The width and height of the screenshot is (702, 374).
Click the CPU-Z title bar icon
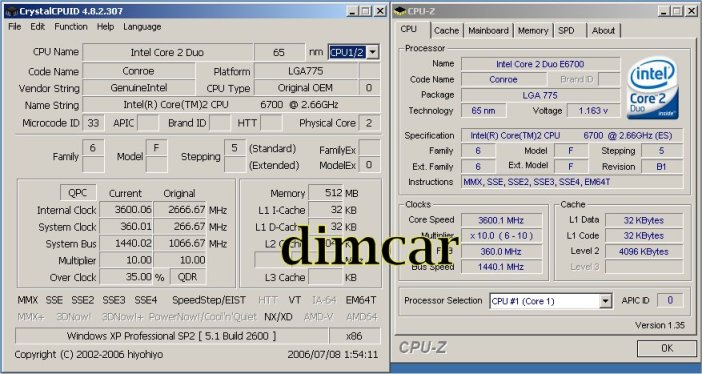[x=400, y=11]
